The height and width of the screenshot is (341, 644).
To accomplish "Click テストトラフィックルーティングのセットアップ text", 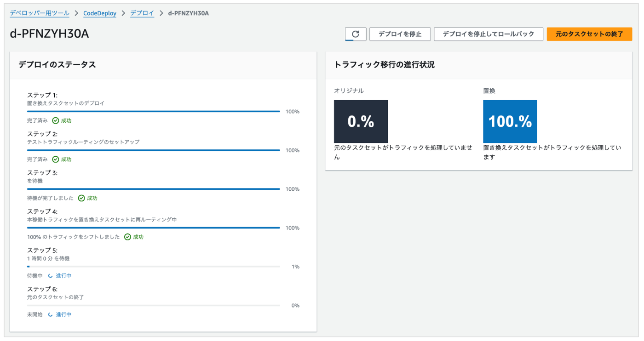I will coord(83,142).
